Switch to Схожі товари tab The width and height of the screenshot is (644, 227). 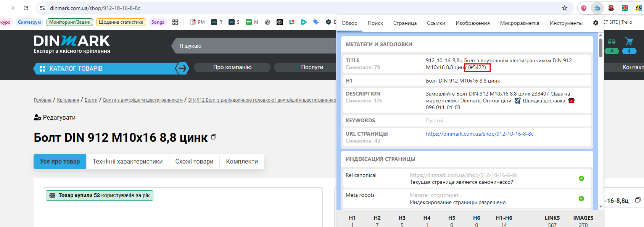point(194,161)
